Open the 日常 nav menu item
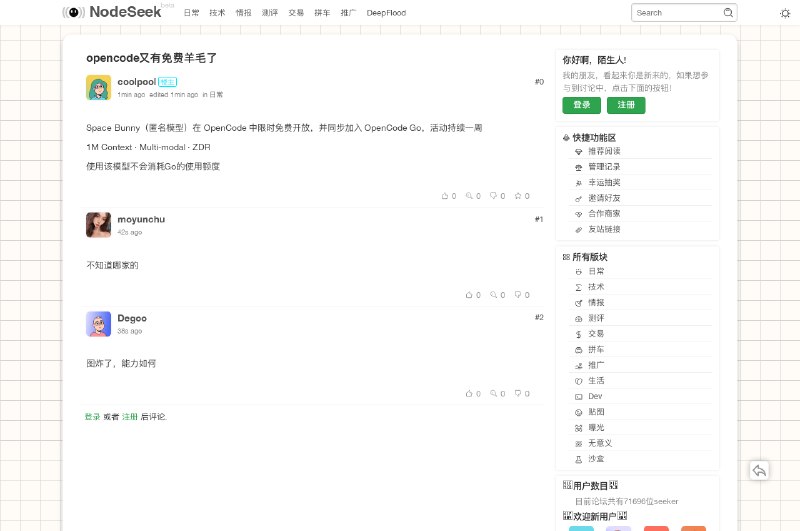Viewport: 800px width, 531px height. tap(191, 13)
